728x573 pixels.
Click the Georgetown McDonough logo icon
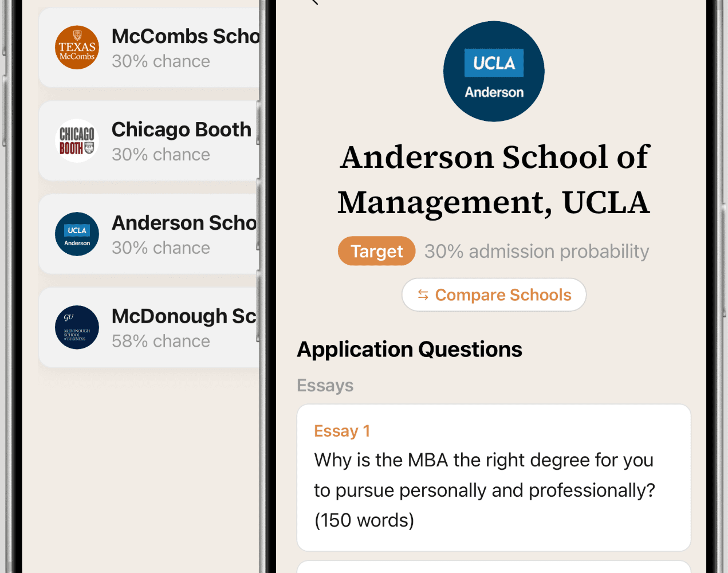(x=77, y=328)
